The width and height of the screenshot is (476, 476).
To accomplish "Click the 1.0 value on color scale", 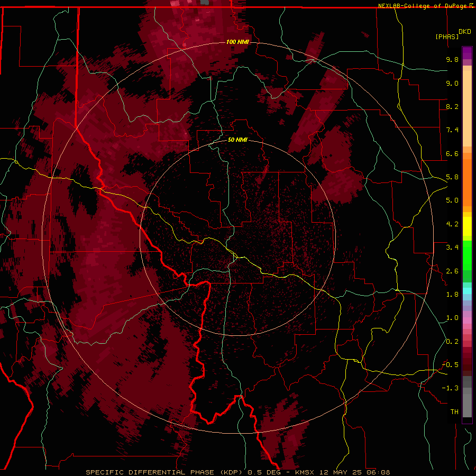I will click(452, 318).
